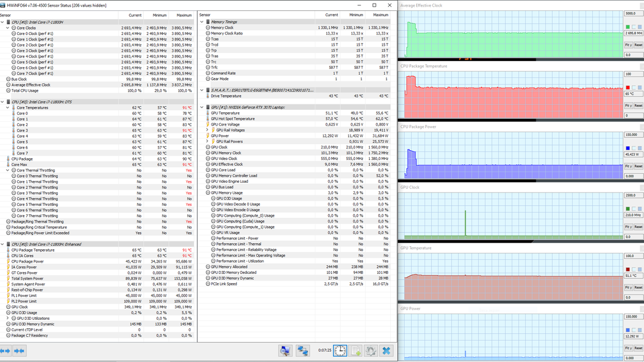Screen dimensions: 644x362
Task: Start logging with the sheet-plus icon
Action: (x=355, y=351)
